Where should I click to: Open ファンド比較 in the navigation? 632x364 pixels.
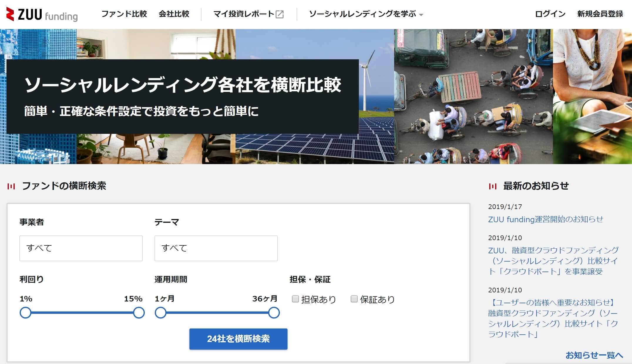tap(124, 14)
